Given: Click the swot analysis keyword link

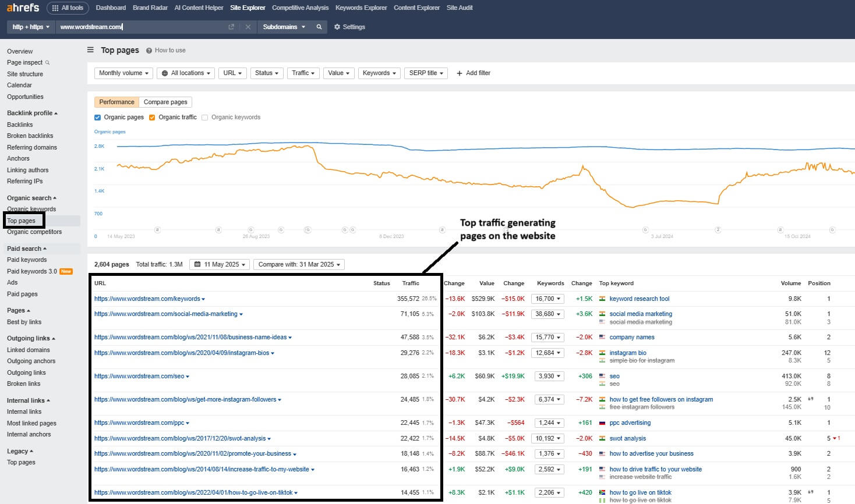Looking at the screenshot, I should coord(628,439).
